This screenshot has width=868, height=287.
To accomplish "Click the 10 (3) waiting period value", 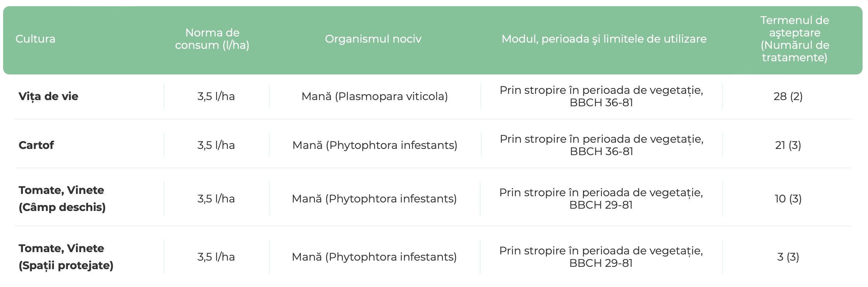I will point(788,199).
